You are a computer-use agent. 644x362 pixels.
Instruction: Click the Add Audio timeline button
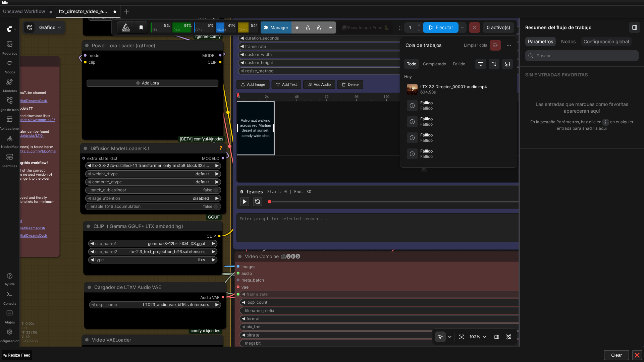tap(319, 84)
